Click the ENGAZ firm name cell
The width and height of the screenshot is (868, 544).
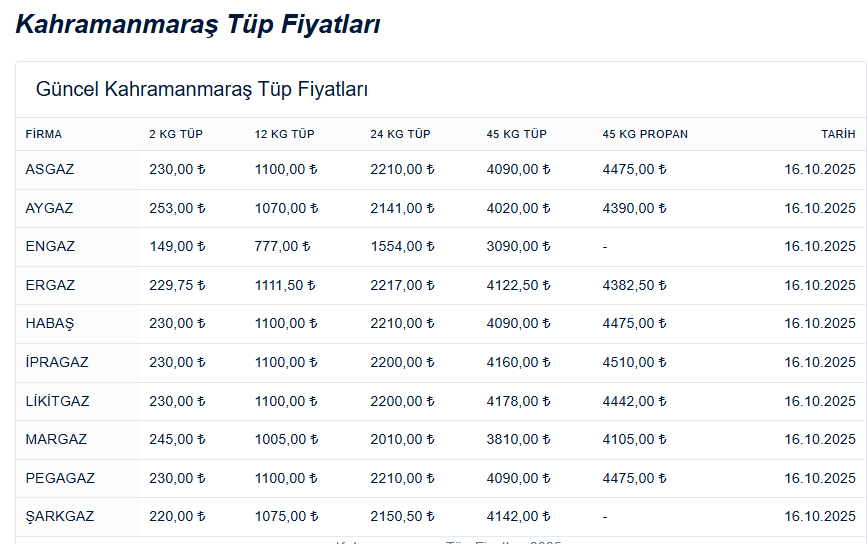coord(50,247)
